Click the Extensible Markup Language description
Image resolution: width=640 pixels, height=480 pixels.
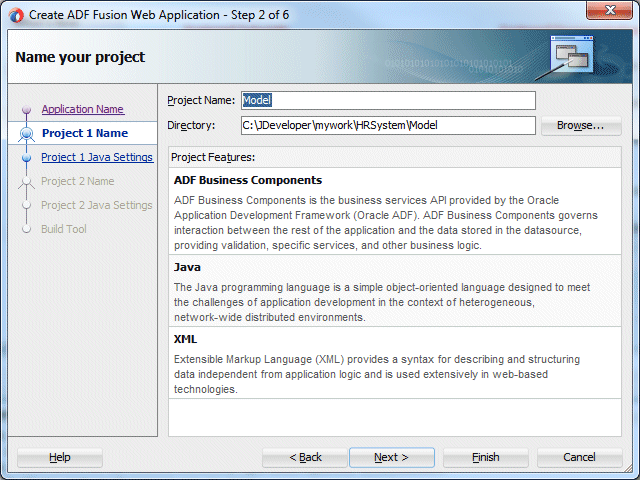point(377,374)
